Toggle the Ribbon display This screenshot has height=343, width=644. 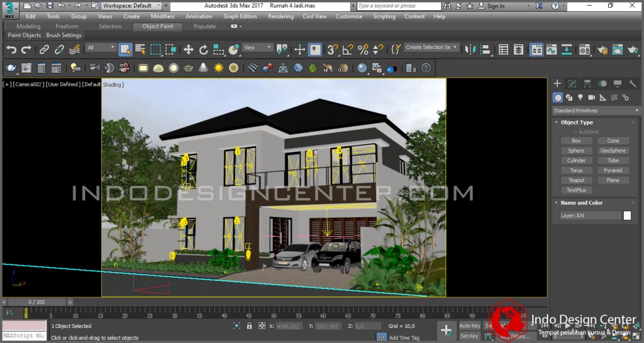(536, 50)
